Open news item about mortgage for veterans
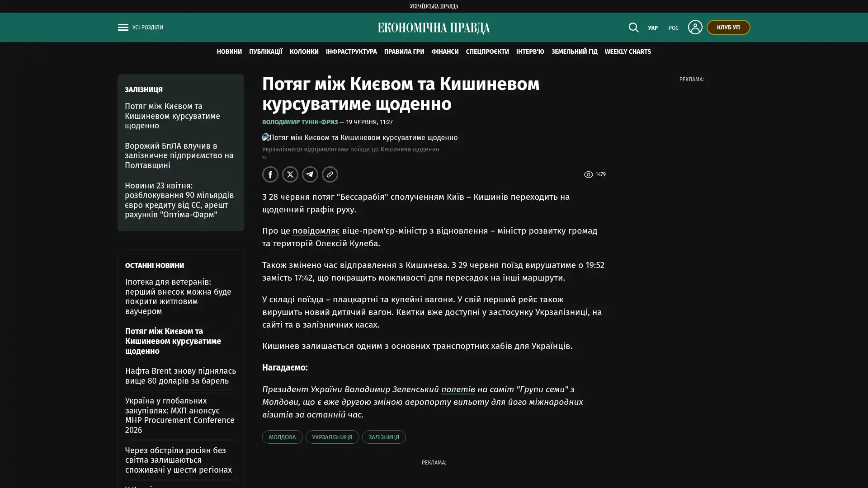868x488 pixels. click(178, 296)
